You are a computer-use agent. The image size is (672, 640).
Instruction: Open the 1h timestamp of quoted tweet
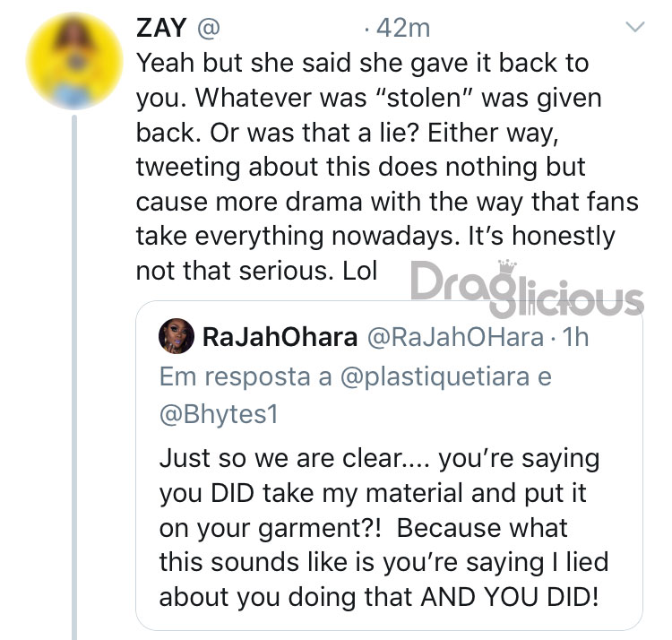click(x=575, y=337)
